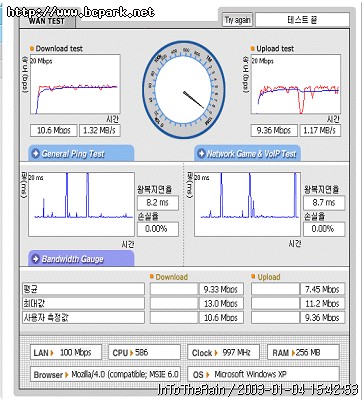Click the 평균 row label
Viewport: 364px width, 402px height.
coord(83,289)
